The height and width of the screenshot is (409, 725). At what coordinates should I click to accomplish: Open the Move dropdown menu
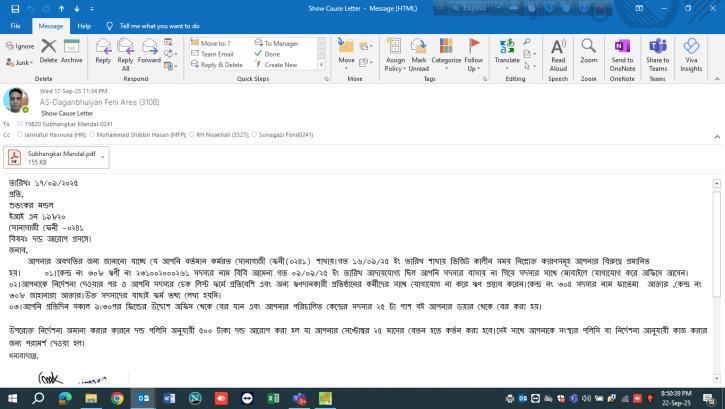click(x=346, y=52)
